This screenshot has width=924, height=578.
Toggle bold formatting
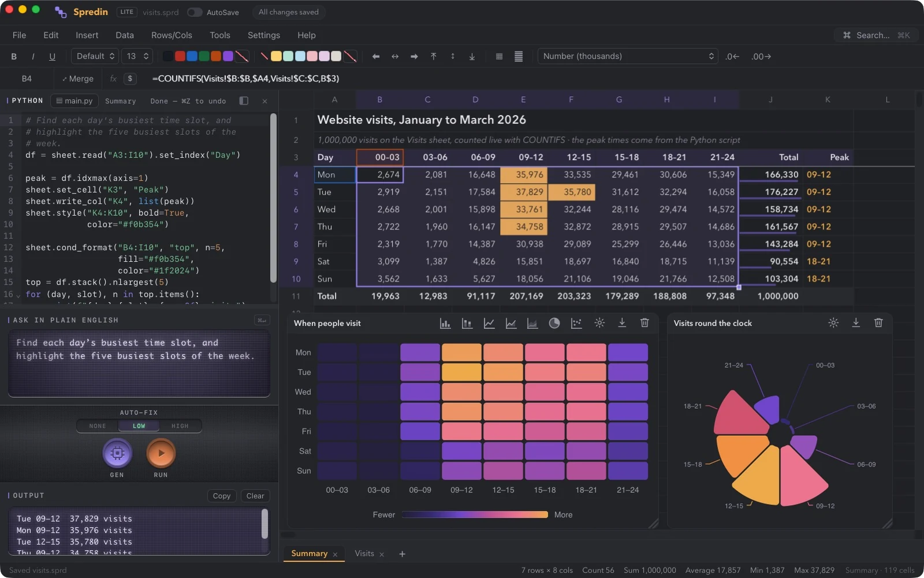(x=14, y=56)
